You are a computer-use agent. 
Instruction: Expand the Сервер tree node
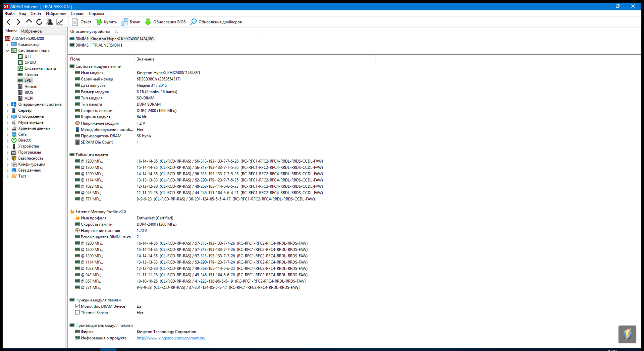pyautogui.click(x=7, y=111)
